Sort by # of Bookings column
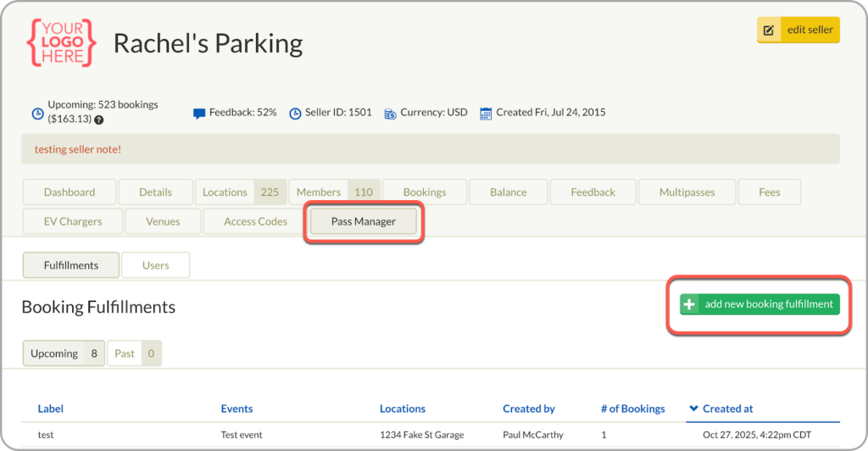 [632, 409]
